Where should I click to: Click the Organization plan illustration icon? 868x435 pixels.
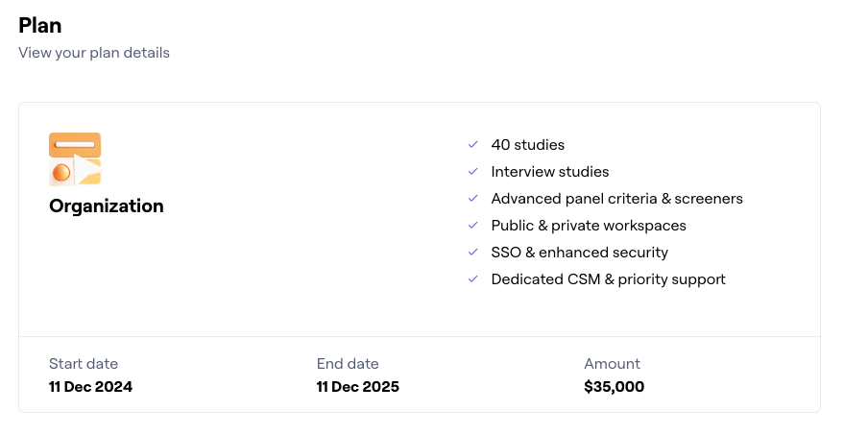pyautogui.click(x=75, y=158)
